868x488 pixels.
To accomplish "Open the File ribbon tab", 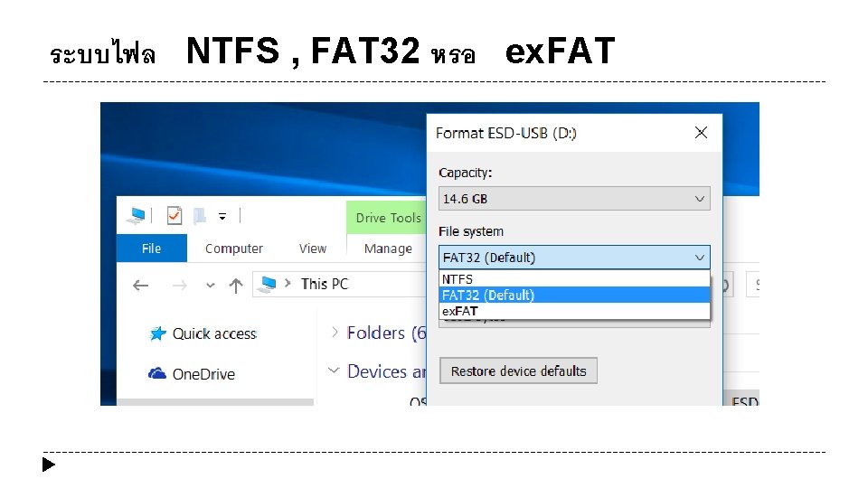I will (x=152, y=249).
